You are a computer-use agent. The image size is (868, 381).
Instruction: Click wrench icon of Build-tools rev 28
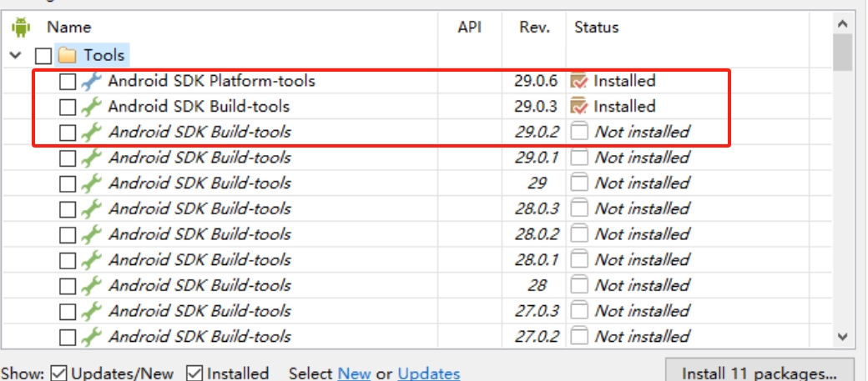pos(91,285)
